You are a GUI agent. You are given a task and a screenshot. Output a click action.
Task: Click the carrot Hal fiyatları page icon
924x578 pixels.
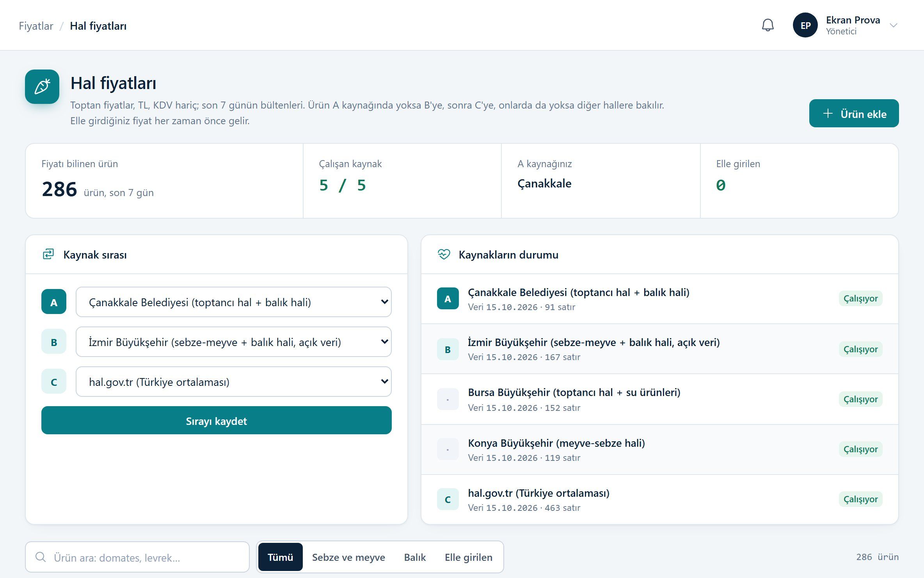pyautogui.click(x=42, y=87)
